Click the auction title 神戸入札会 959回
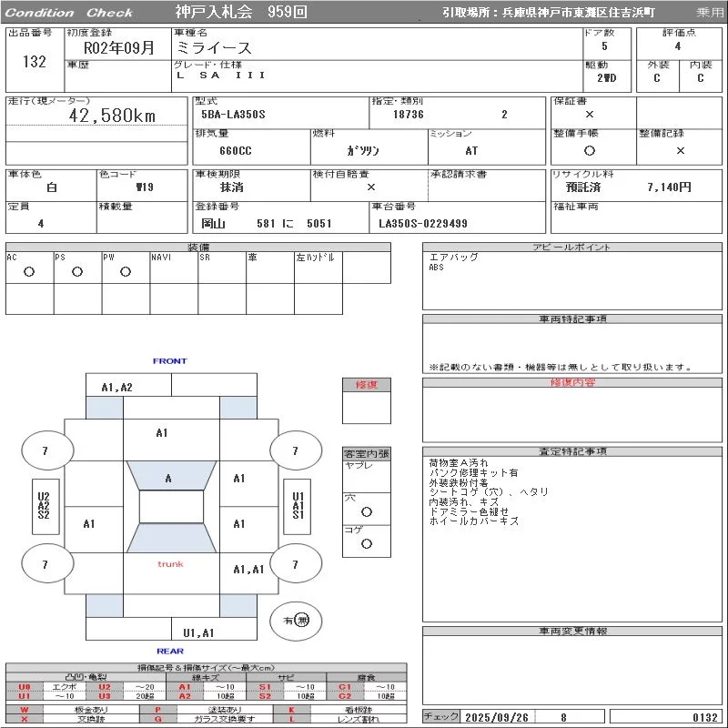Viewport: 728px width, 728px height. point(241,11)
